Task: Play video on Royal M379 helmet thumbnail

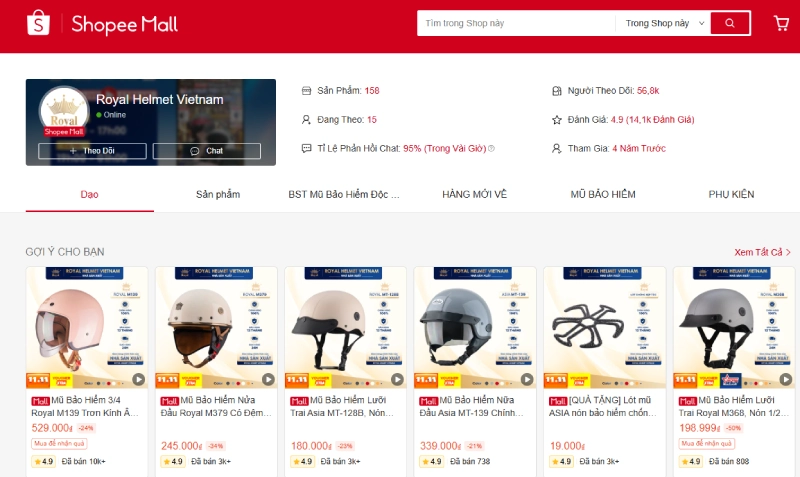Action: click(x=268, y=379)
